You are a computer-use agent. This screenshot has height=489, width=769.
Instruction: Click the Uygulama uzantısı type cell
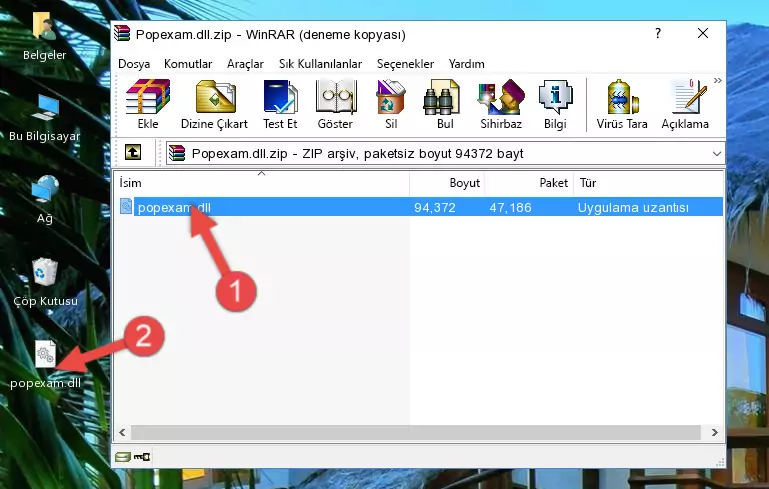pos(633,207)
